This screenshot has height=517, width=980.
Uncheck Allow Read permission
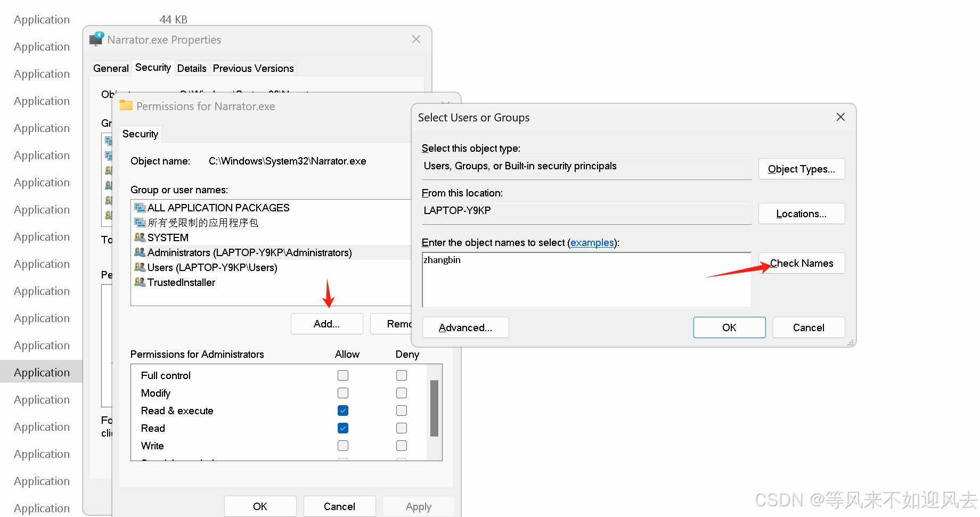[343, 428]
